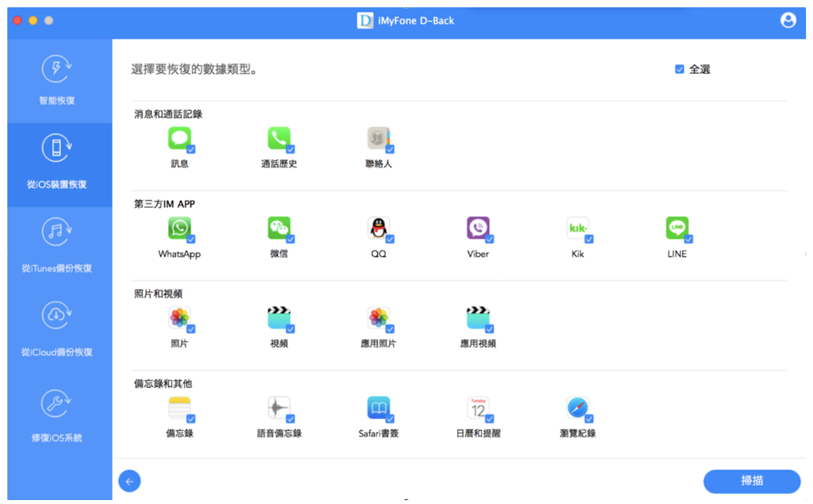Click the WhatsApp label text

tap(180, 254)
